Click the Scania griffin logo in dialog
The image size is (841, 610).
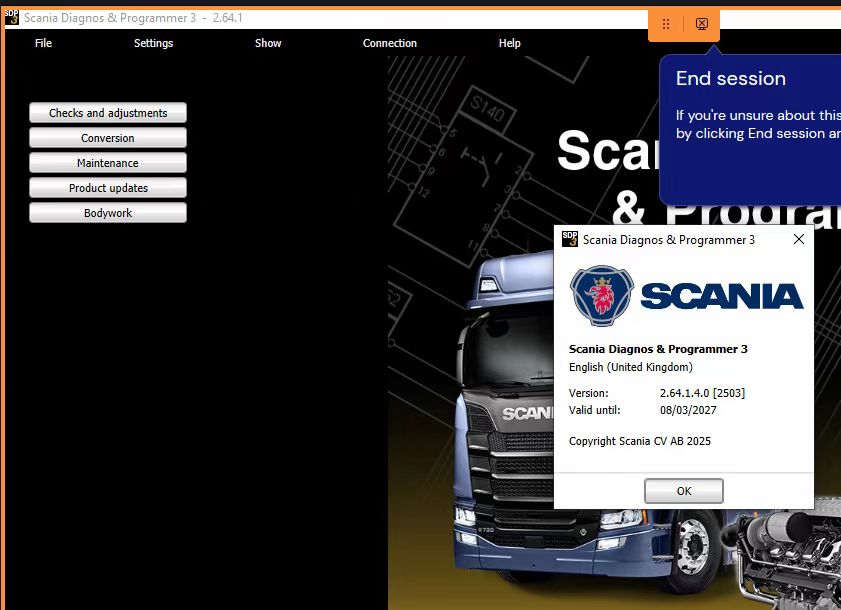(x=601, y=296)
